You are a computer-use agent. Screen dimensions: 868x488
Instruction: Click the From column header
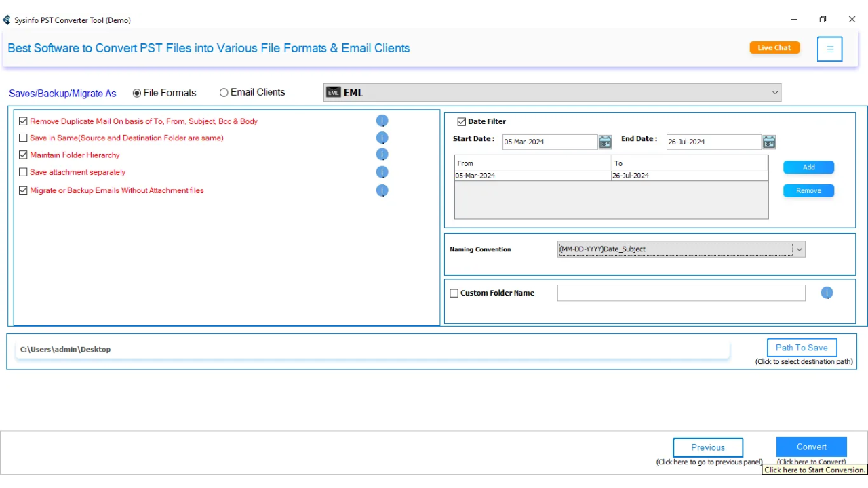[x=532, y=163]
